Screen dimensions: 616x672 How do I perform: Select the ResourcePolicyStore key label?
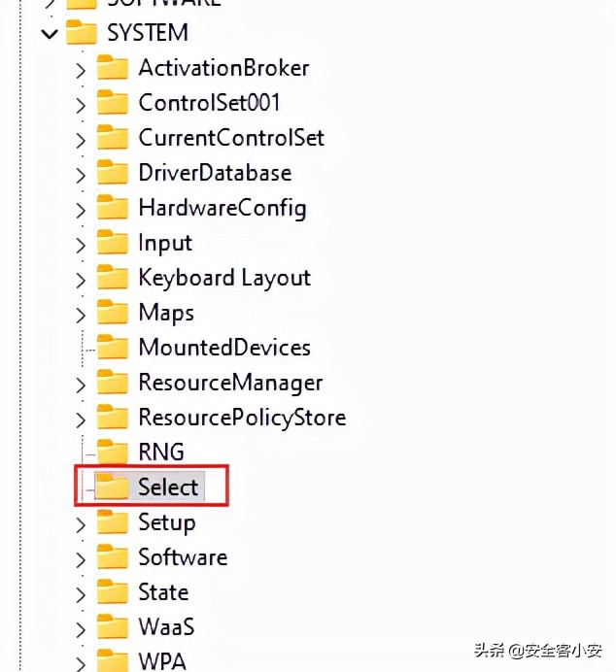pos(242,418)
